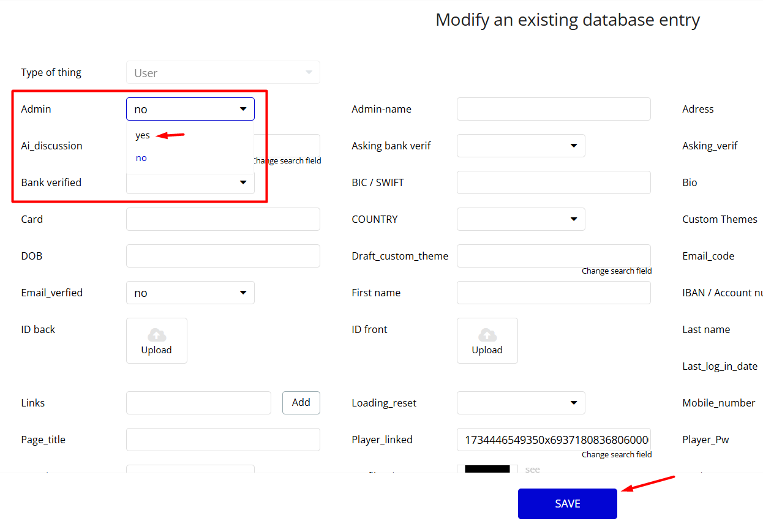Focus the First name input box
The width and height of the screenshot is (763, 532).
point(554,293)
